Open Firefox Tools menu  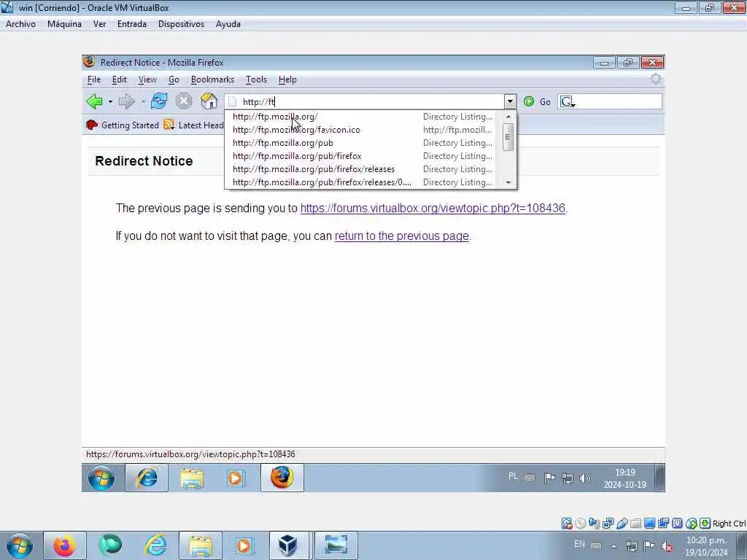[256, 79]
